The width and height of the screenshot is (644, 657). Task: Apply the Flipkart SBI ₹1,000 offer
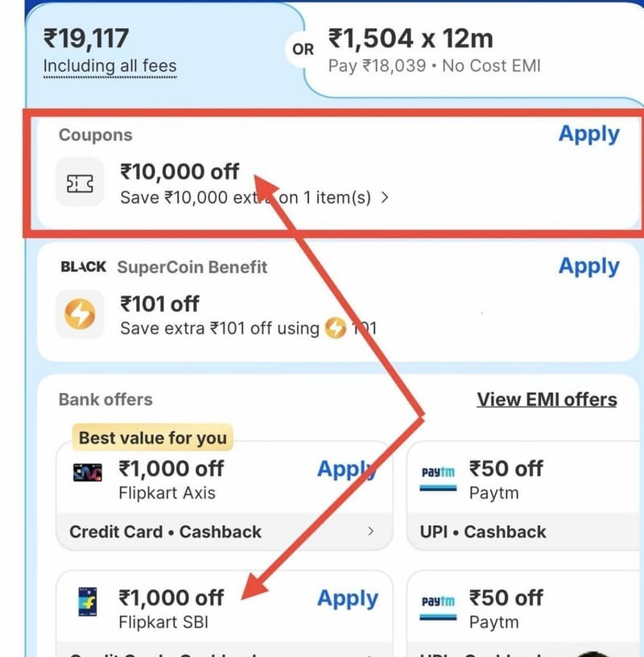348,598
